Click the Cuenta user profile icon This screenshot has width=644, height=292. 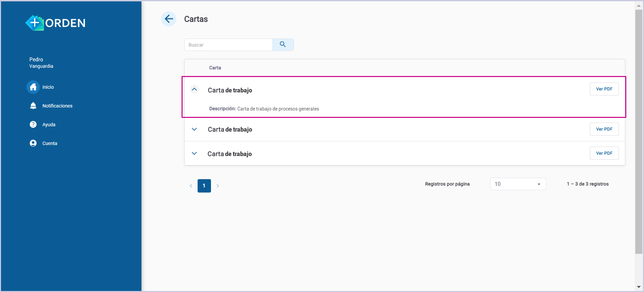click(33, 143)
